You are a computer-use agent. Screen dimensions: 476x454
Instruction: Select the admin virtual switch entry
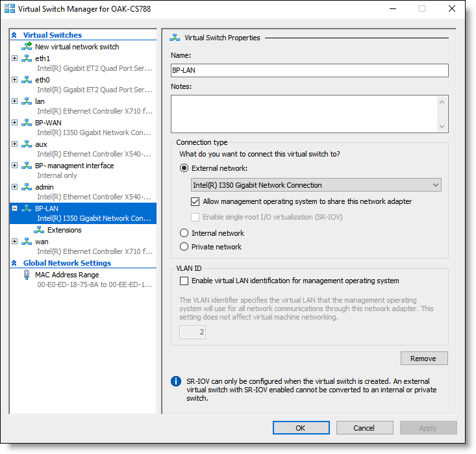click(83, 192)
